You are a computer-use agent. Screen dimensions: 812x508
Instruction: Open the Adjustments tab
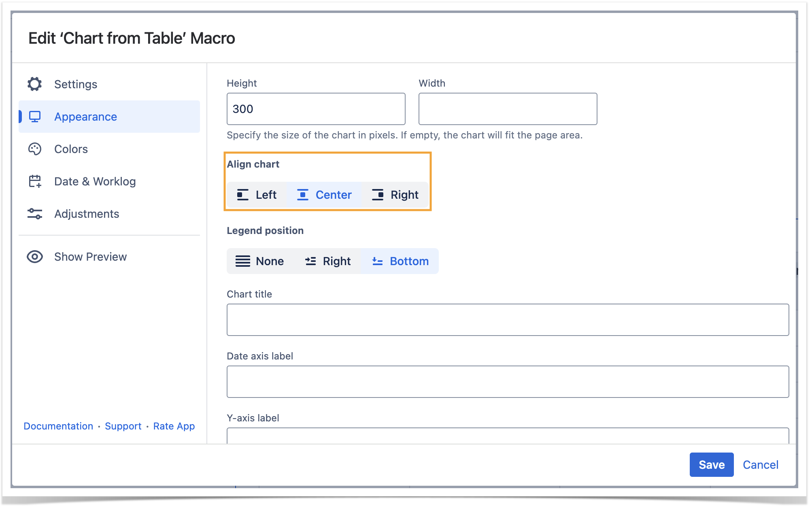tap(87, 214)
